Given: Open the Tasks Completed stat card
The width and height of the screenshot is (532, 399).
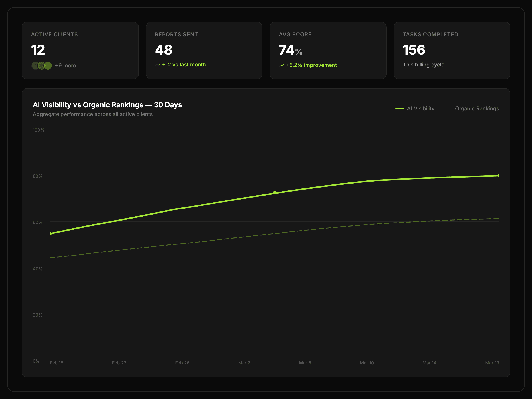Looking at the screenshot, I should pyautogui.click(x=452, y=51).
